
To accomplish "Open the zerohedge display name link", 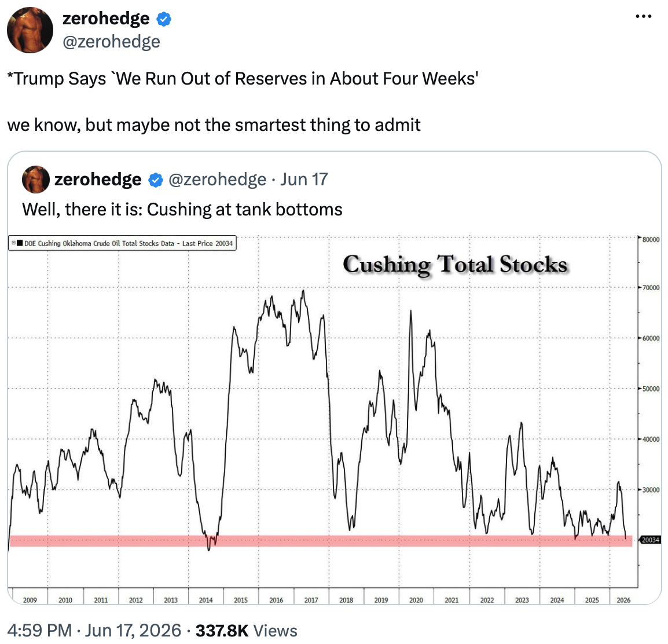I will [106, 19].
